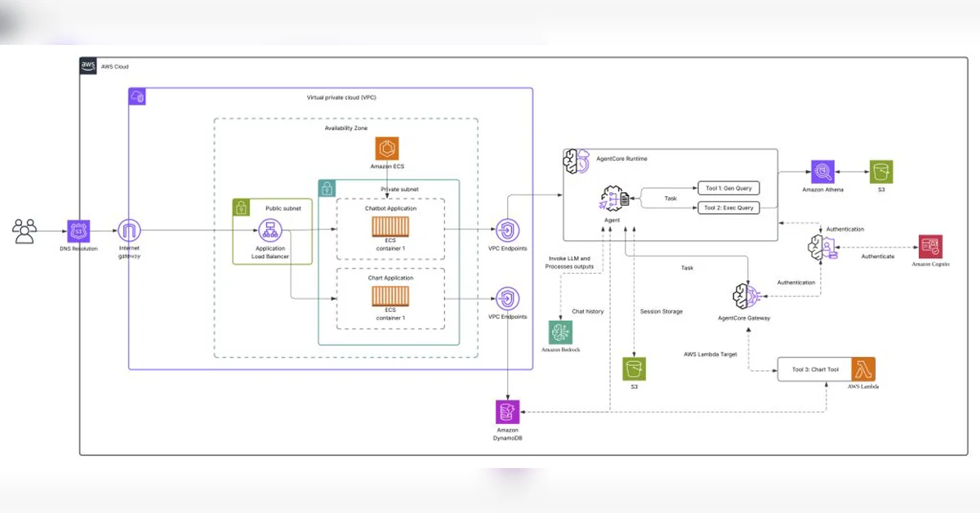Click the "Tool 1: Gen Query" box
The image size is (980, 513).
pyautogui.click(x=727, y=188)
